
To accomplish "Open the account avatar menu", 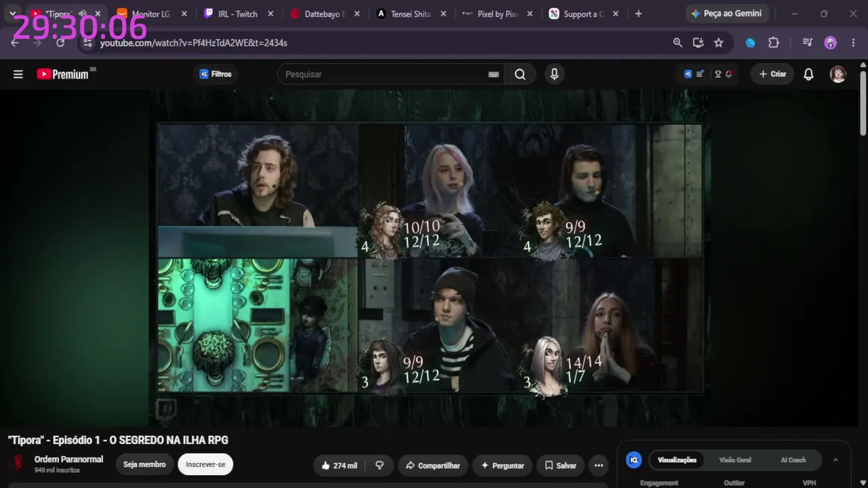I will (838, 75).
